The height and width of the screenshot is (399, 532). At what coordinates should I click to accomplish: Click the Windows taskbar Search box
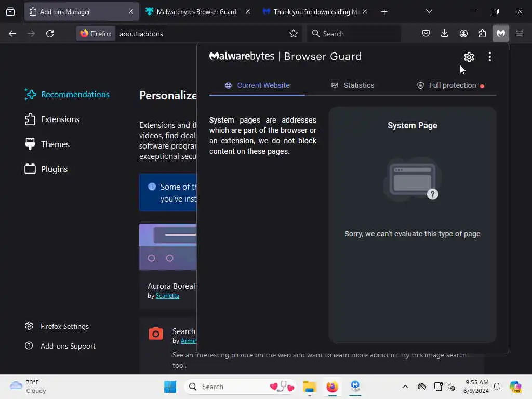point(241,387)
